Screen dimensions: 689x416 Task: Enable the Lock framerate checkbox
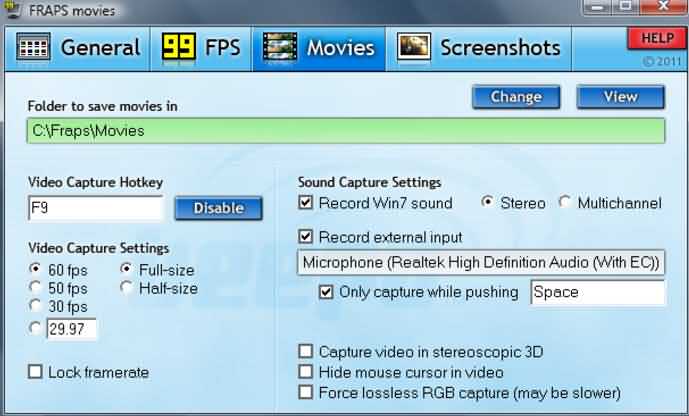pos(35,372)
